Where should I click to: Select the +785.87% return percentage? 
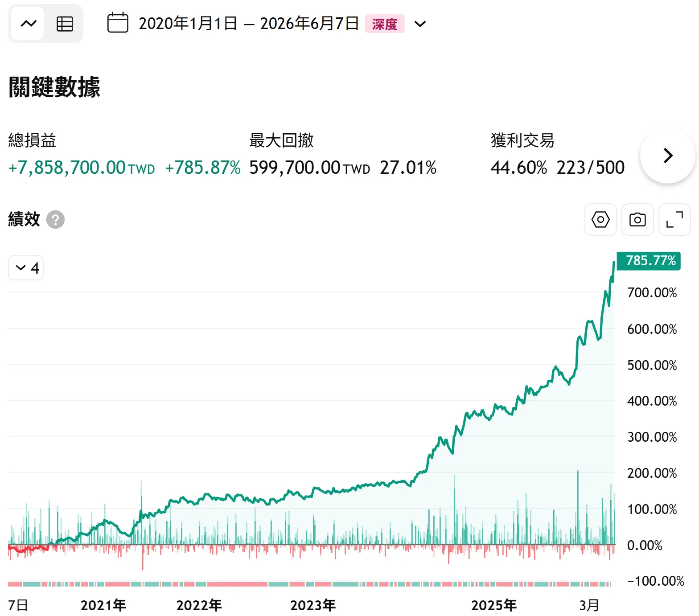click(203, 168)
